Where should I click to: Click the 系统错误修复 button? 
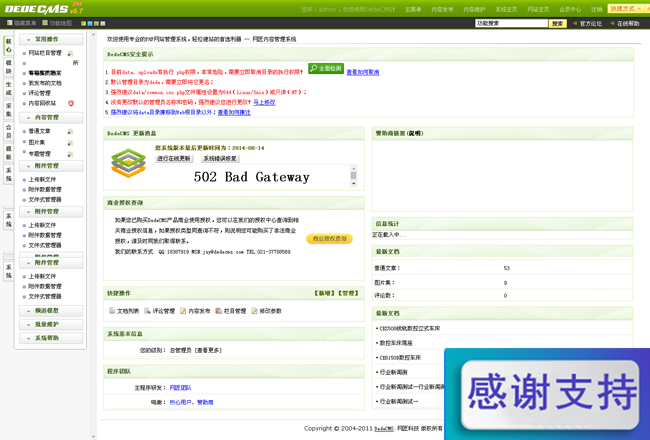point(220,158)
